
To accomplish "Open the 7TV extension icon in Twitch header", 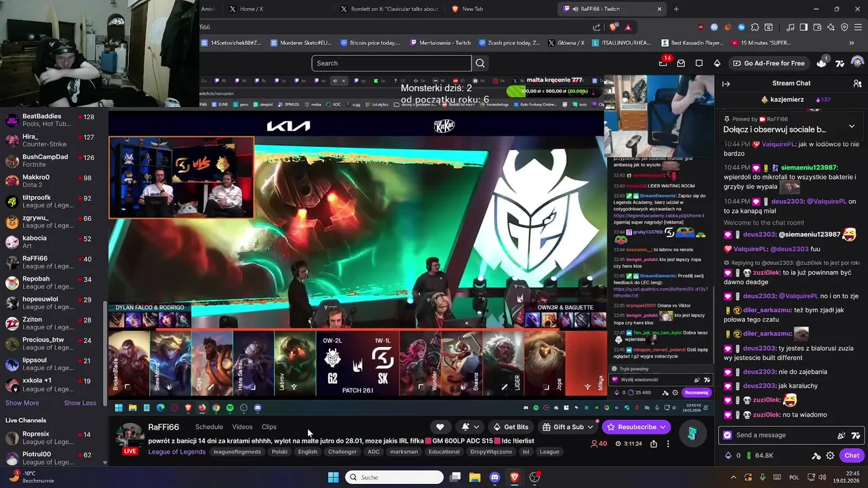I will point(840,63).
